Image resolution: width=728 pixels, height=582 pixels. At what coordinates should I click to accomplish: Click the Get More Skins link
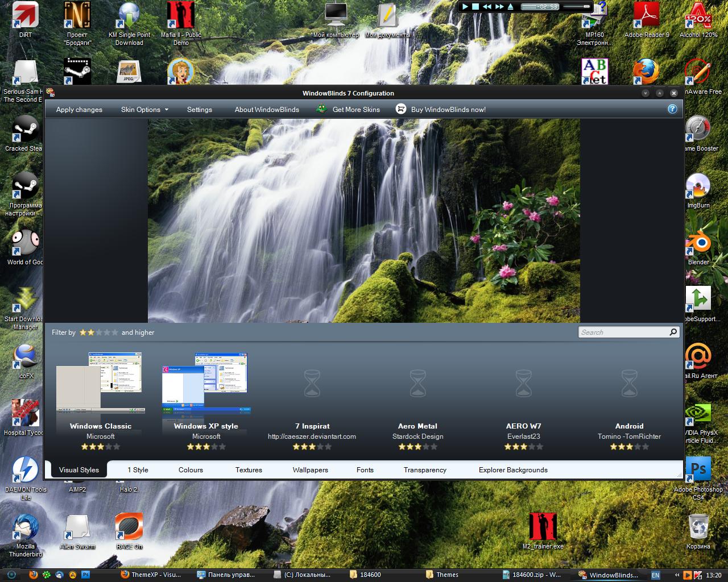(356, 109)
